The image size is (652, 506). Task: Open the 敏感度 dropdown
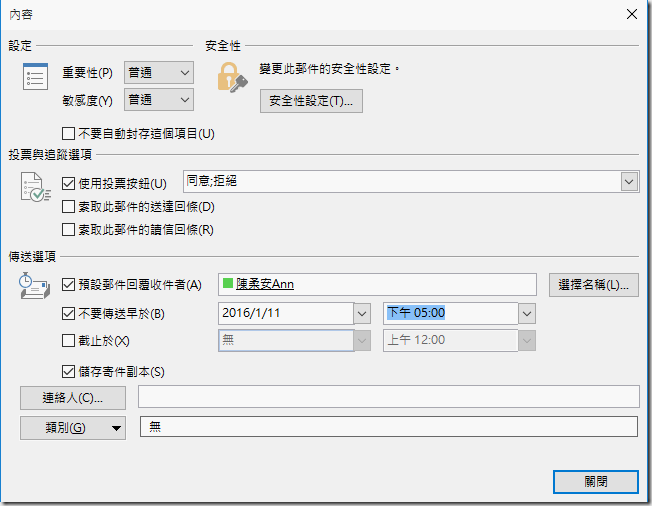(x=182, y=99)
